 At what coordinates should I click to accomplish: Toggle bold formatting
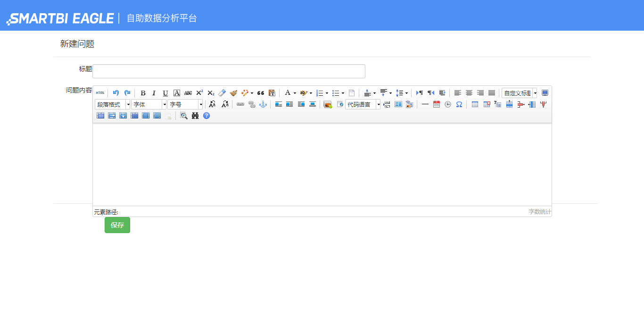click(x=143, y=93)
